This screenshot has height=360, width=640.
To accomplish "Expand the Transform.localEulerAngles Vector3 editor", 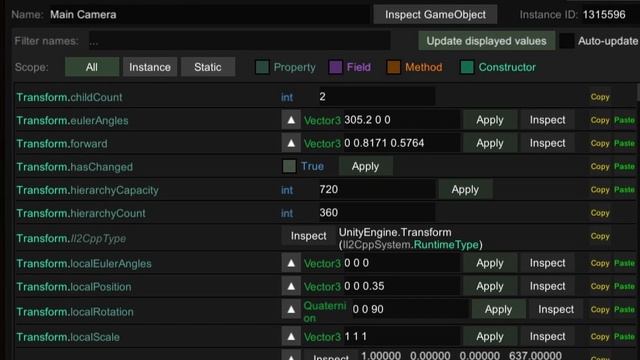I will [x=291, y=263].
